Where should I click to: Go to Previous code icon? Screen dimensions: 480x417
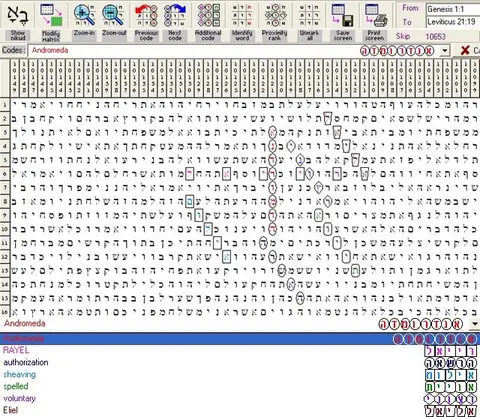pos(146,15)
